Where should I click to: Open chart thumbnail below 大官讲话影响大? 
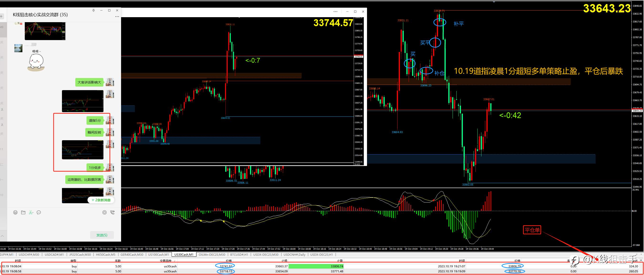82,101
